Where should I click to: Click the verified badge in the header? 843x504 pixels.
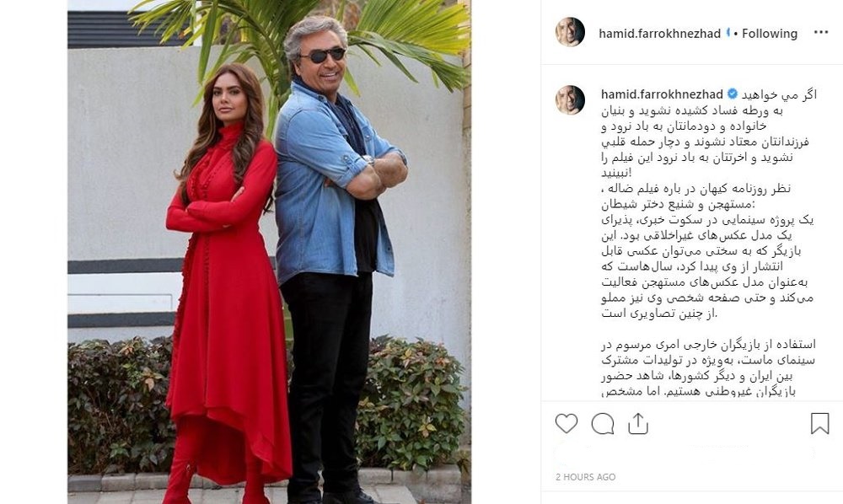click(x=728, y=33)
